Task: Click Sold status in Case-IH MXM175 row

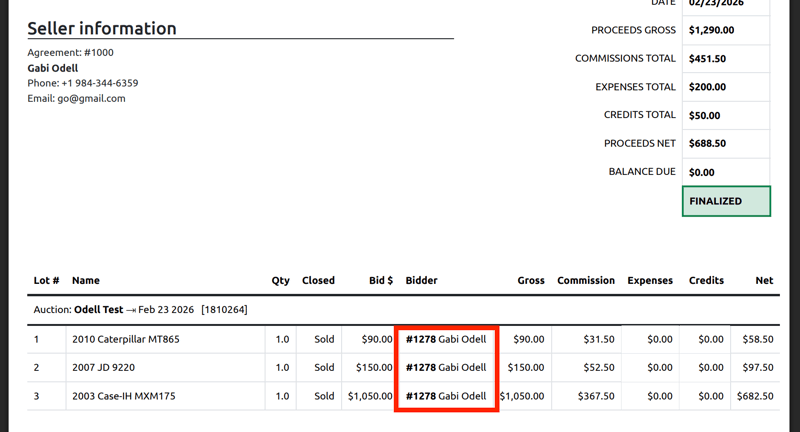Action: click(324, 396)
